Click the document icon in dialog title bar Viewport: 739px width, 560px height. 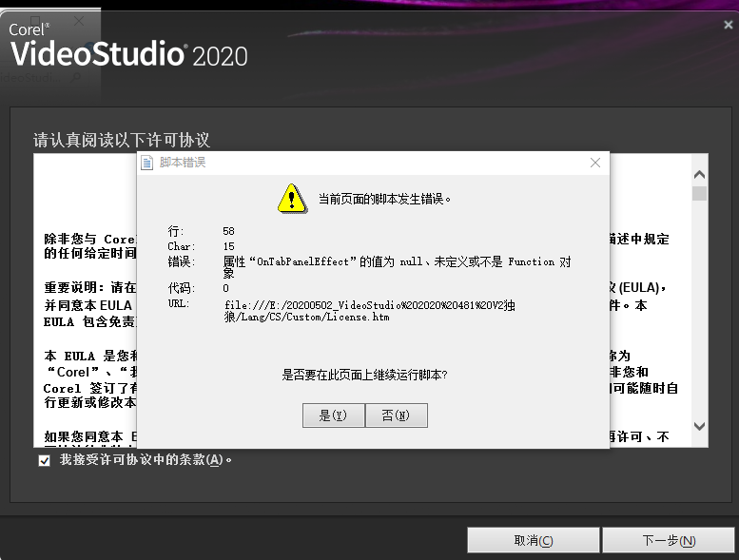pos(147,163)
